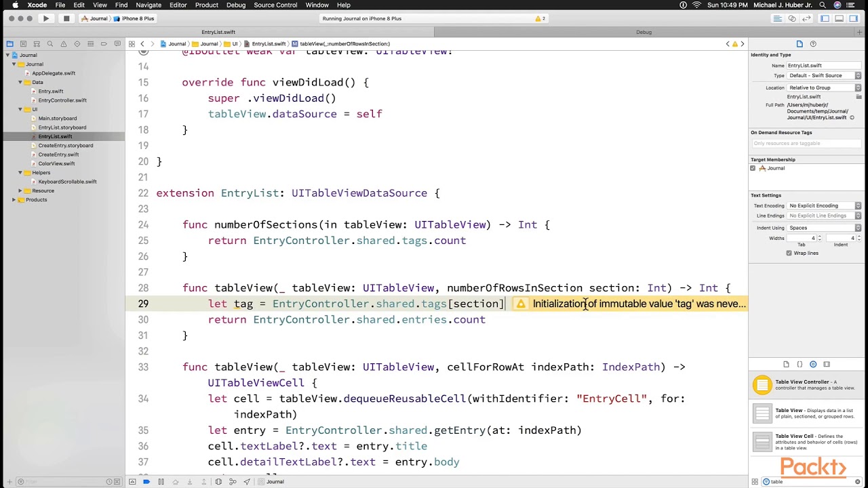Click the 'tag' never used warning banner

630,304
